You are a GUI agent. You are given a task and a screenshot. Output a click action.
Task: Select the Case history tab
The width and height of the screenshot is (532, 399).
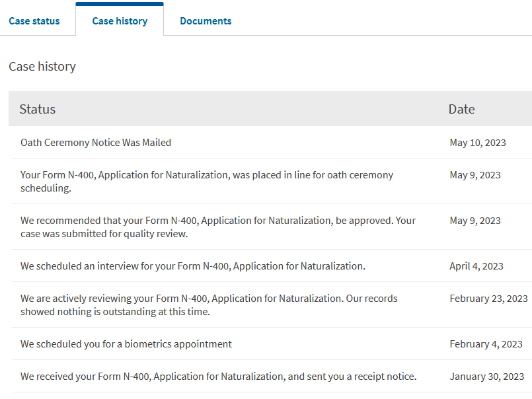(x=120, y=21)
